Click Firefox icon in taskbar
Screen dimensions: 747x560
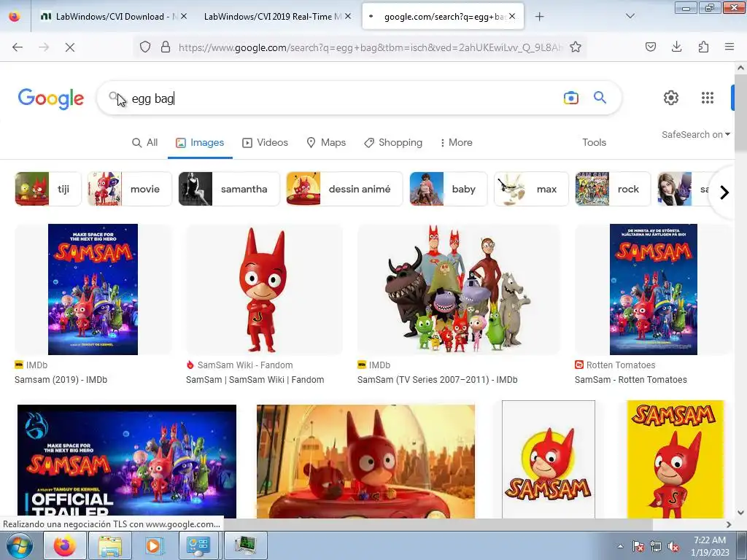pos(65,545)
